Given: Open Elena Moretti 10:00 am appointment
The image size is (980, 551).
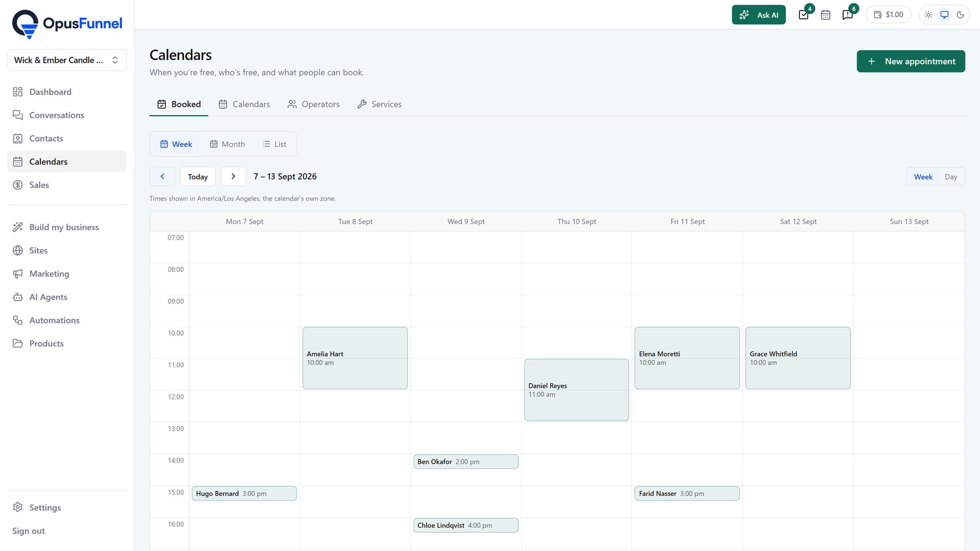Looking at the screenshot, I should 687,358.
